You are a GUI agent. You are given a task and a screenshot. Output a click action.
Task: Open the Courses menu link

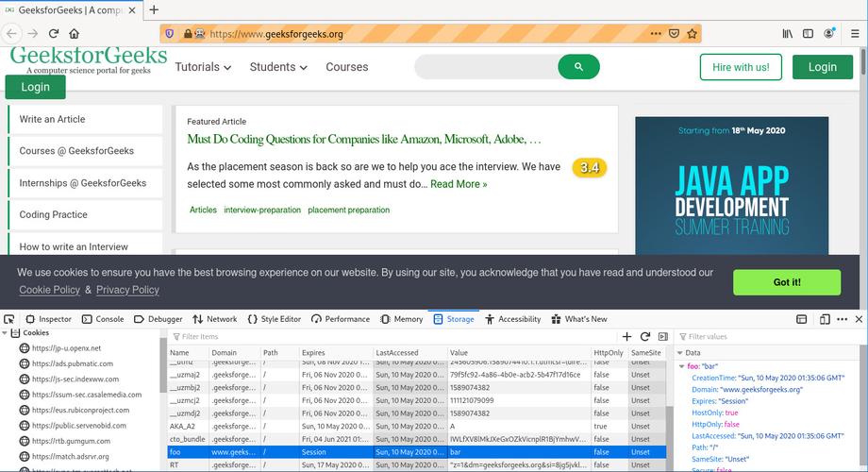(347, 67)
